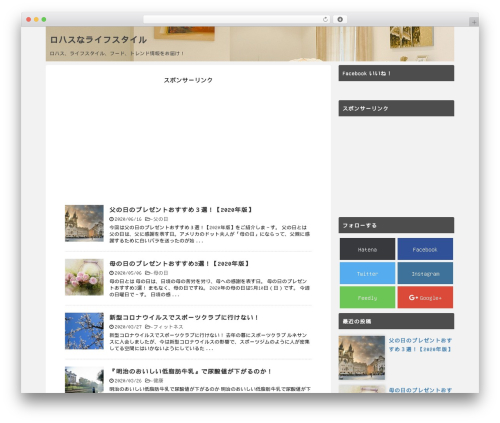Click pink roses thumbnail of Mother's Day post

pyautogui.click(x=84, y=277)
